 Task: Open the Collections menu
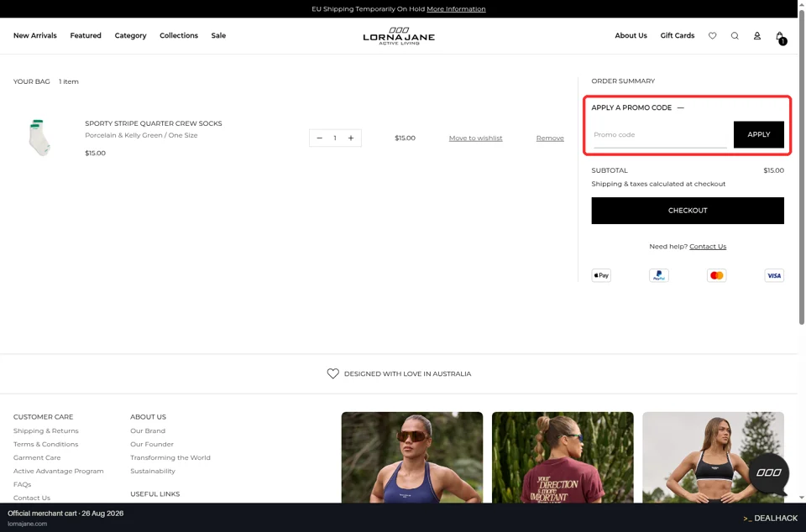[x=179, y=35]
